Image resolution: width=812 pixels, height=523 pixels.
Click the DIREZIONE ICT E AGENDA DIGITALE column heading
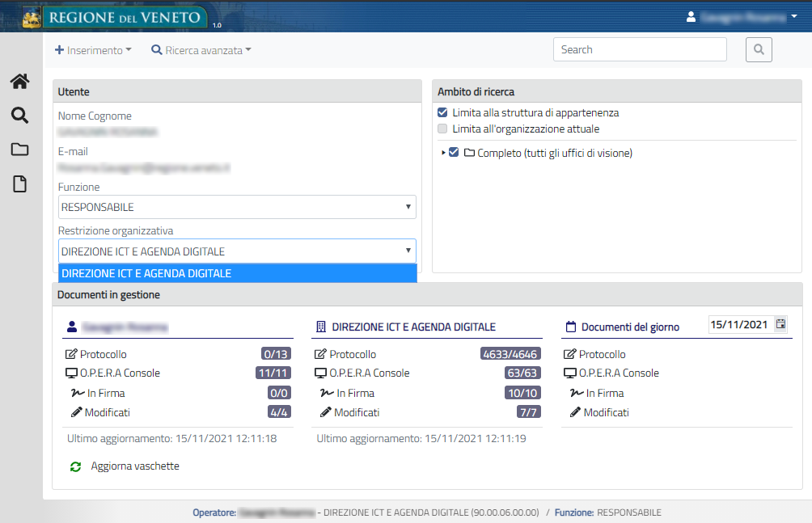[x=414, y=327]
